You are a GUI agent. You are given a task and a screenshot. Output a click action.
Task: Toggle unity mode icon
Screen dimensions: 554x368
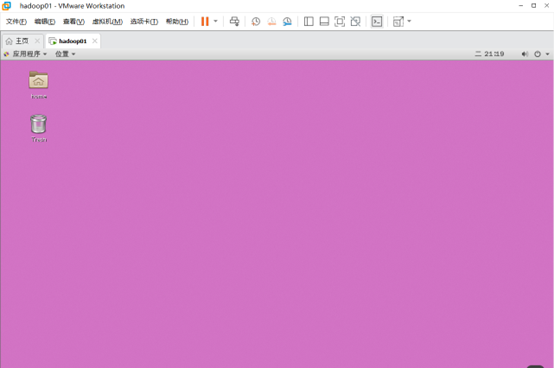(x=355, y=22)
